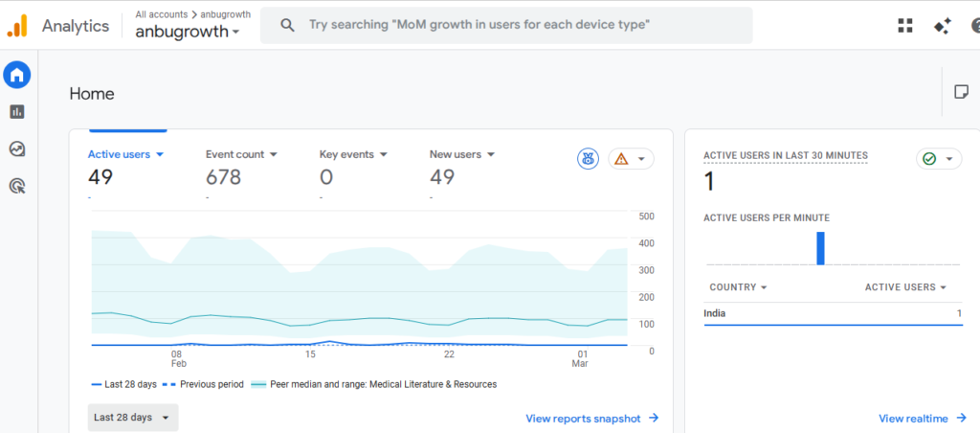The image size is (980, 433).
Task: Toggle the peer benchmarking icon on chart
Action: (588, 159)
